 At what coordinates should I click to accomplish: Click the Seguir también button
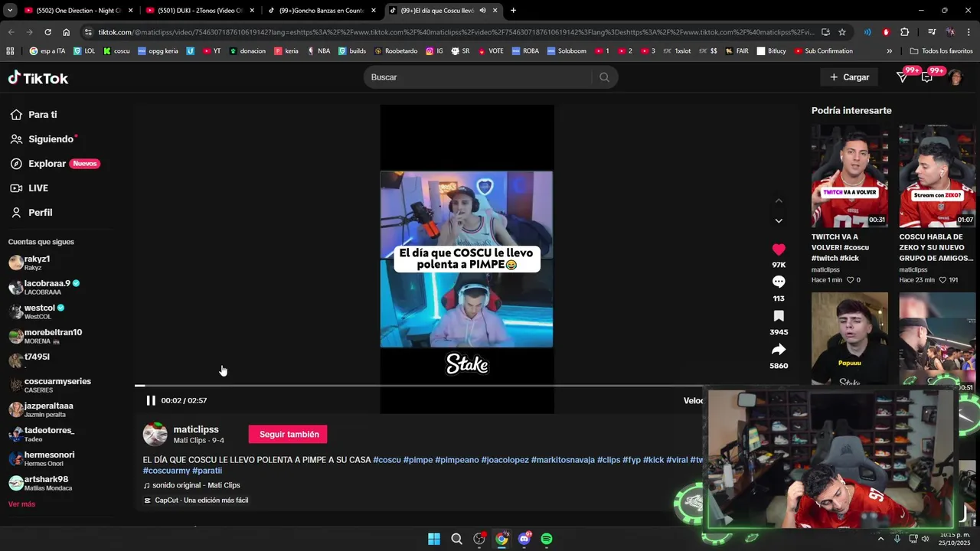(x=289, y=435)
